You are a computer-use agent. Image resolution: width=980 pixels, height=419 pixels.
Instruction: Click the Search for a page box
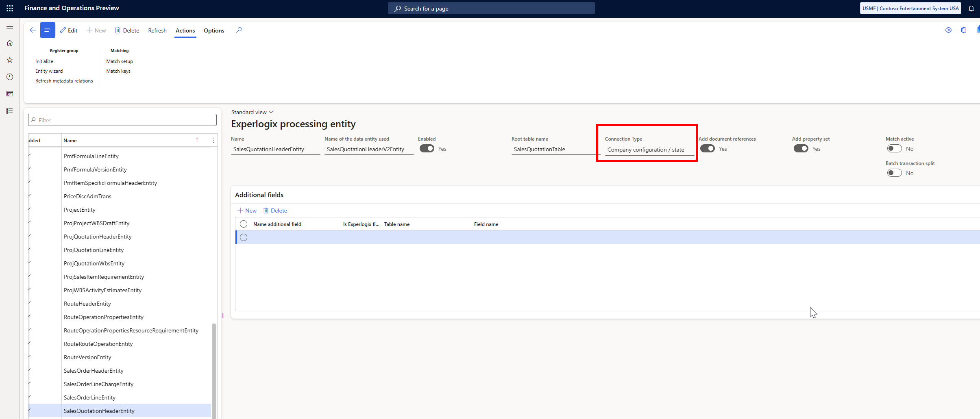pyautogui.click(x=492, y=9)
